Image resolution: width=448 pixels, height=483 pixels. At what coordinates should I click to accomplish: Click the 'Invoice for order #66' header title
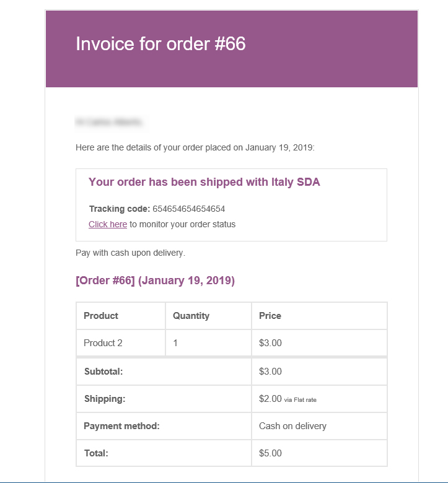pyautogui.click(x=160, y=44)
